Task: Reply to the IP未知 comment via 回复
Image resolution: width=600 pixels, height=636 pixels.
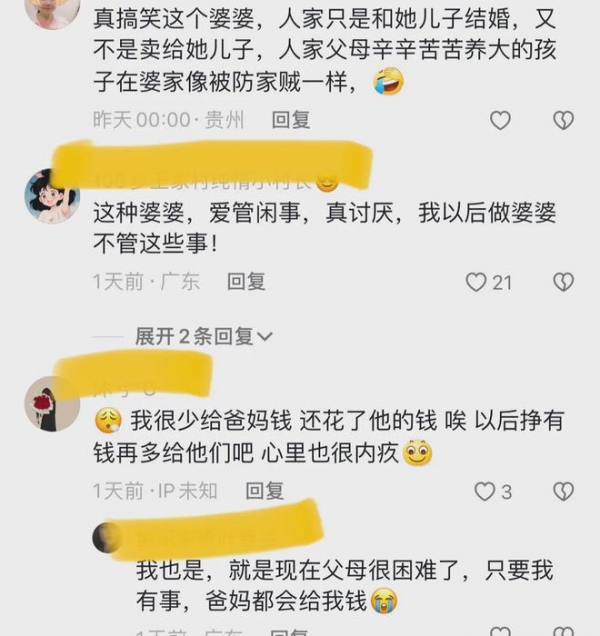Action: pyautogui.click(x=265, y=491)
